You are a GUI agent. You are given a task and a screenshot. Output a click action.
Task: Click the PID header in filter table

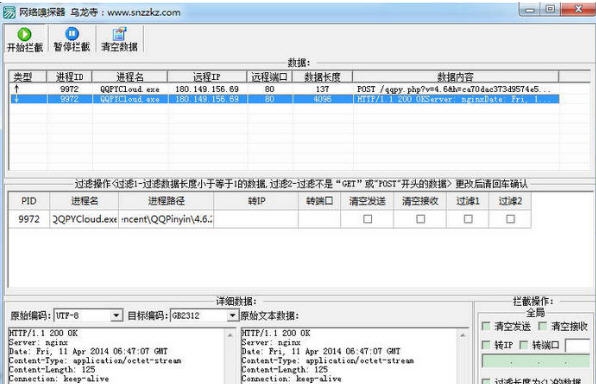(29, 201)
